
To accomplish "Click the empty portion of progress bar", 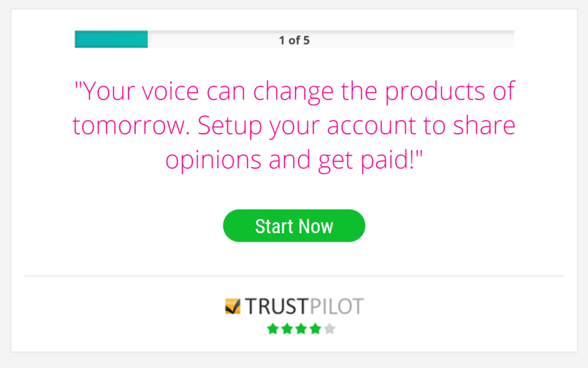I will (331, 39).
